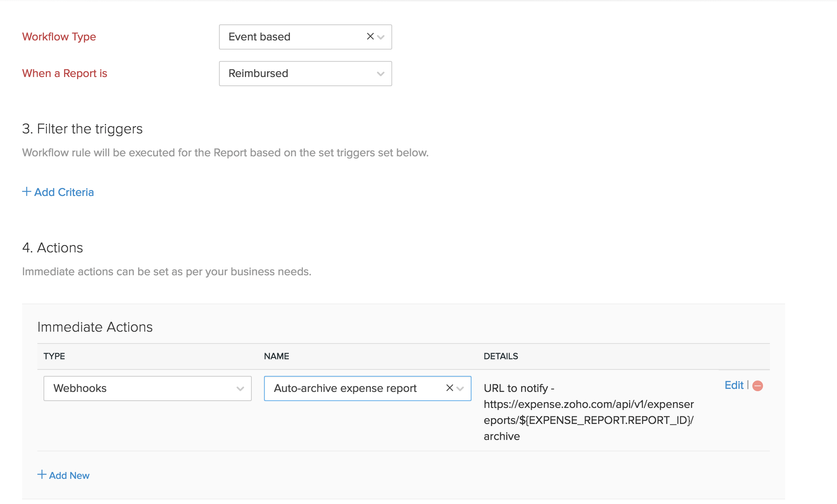Add a new immediate action
Viewport: 837px width, 504px height.
click(x=69, y=475)
